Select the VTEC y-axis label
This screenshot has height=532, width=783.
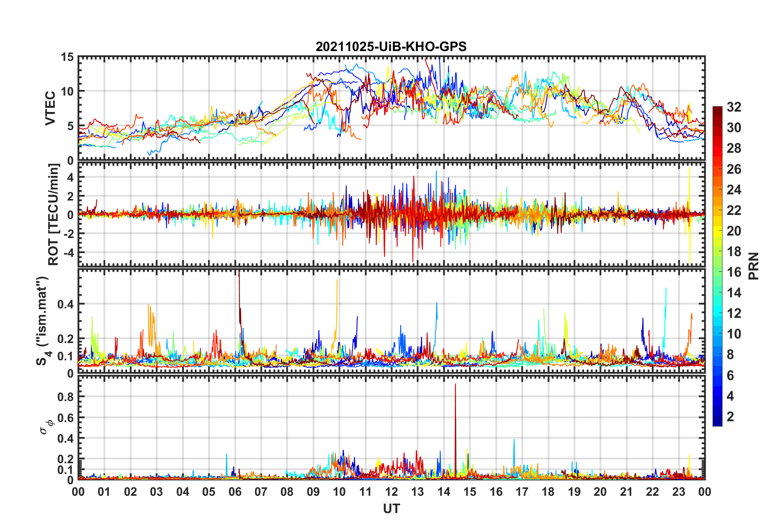pyautogui.click(x=50, y=108)
